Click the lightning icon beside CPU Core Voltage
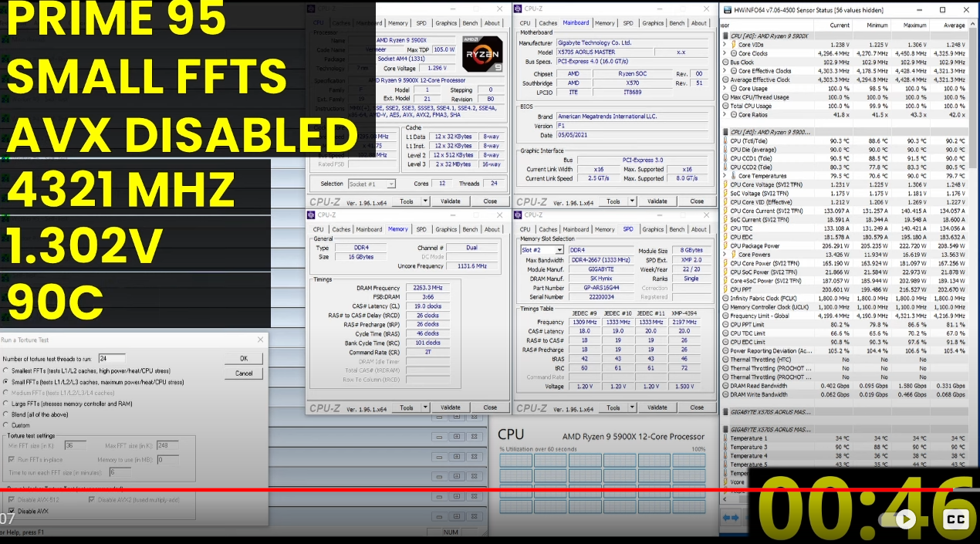This screenshot has width=980, height=544. click(x=726, y=185)
